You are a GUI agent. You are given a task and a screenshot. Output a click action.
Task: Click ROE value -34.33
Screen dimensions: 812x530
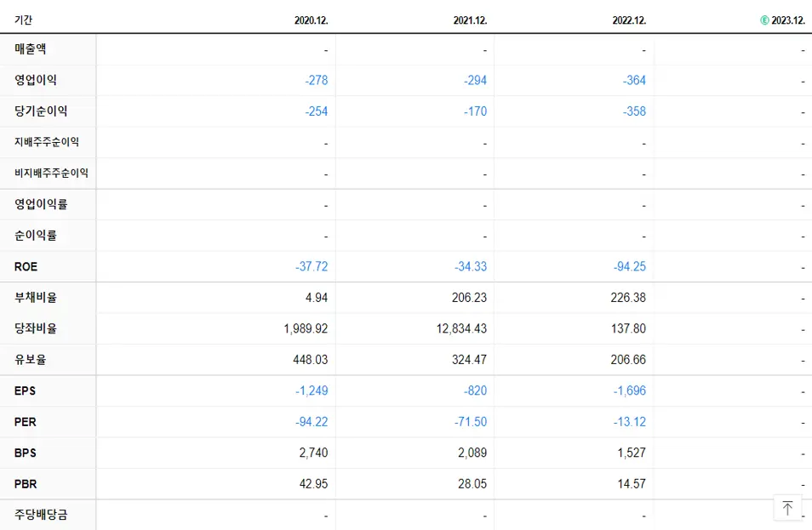point(471,266)
